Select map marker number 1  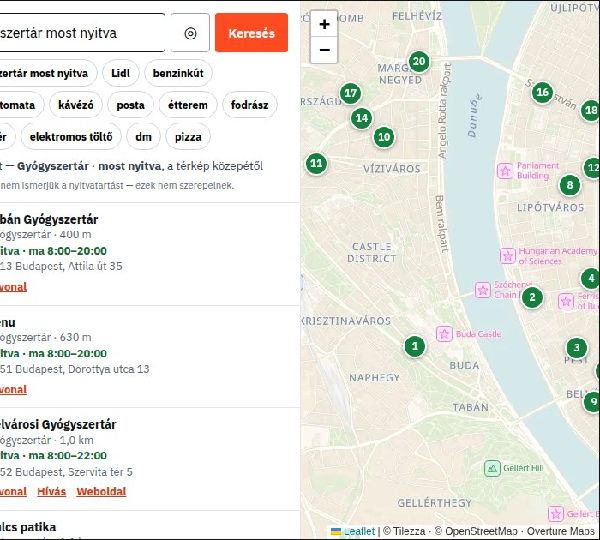(x=415, y=346)
